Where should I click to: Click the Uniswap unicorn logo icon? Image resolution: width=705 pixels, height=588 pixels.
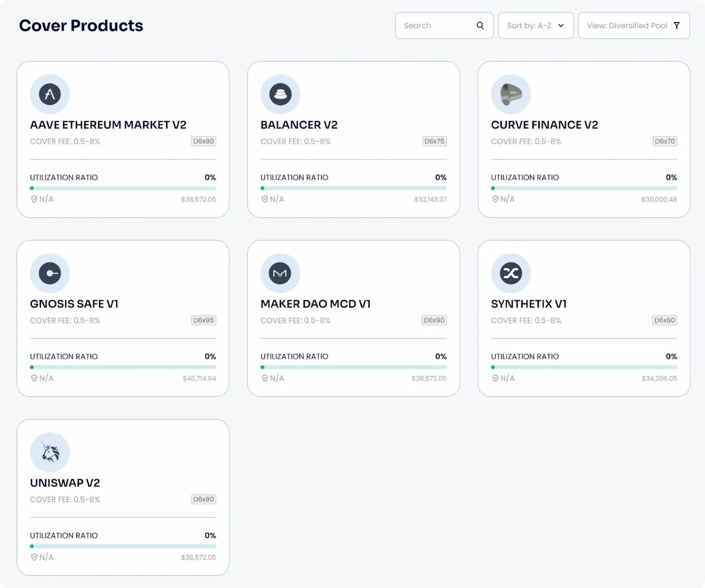(x=50, y=452)
